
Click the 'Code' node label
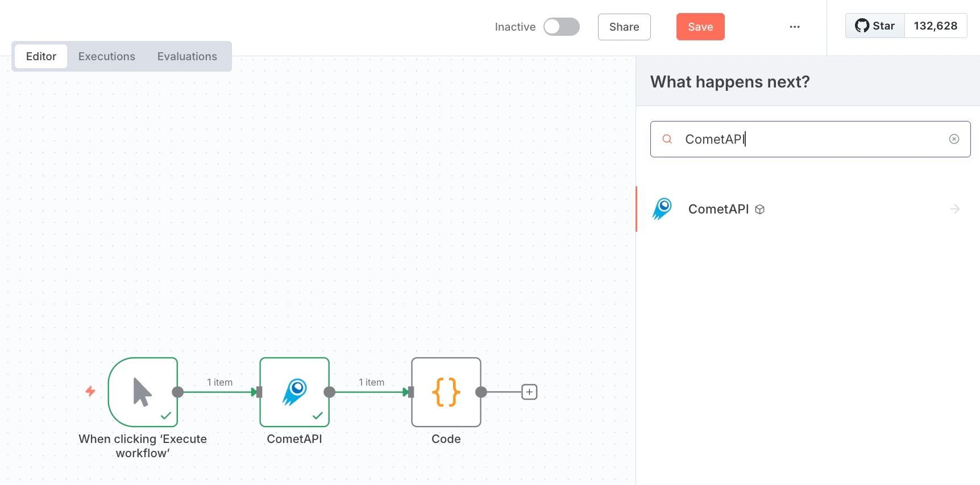(x=446, y=439)
